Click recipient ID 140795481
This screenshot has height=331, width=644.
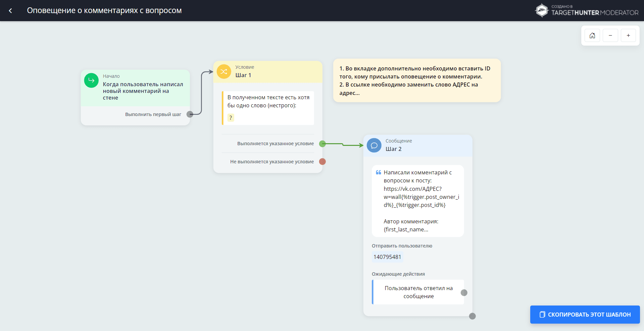coord(387,257)
